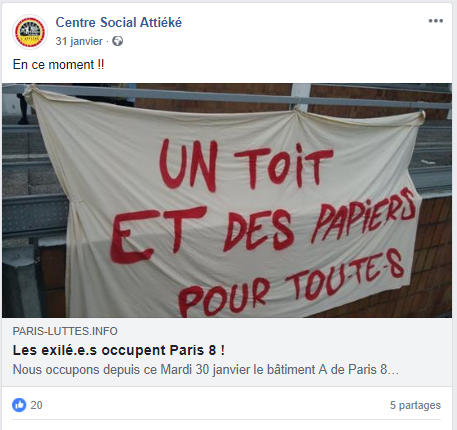Viewport: 457px width, 430px height.
Task: Show who reacted via the '20' count
Action: 36,405
